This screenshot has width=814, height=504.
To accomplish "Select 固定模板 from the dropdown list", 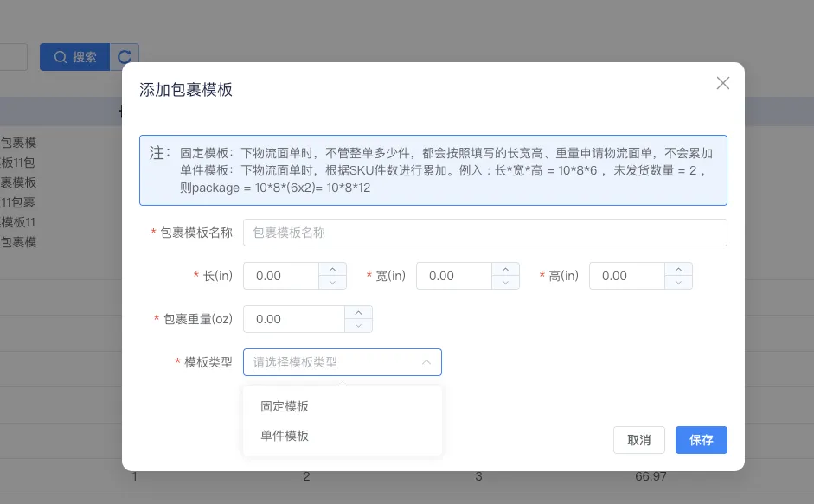I will pyautogui.click(x=285, y=406).
